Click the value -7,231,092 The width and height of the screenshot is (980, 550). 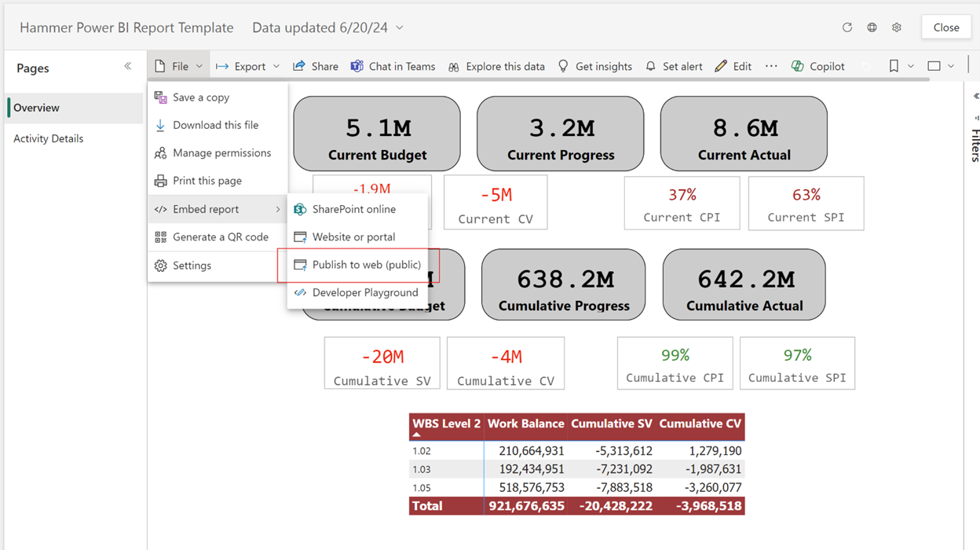[x=623, y=469]
